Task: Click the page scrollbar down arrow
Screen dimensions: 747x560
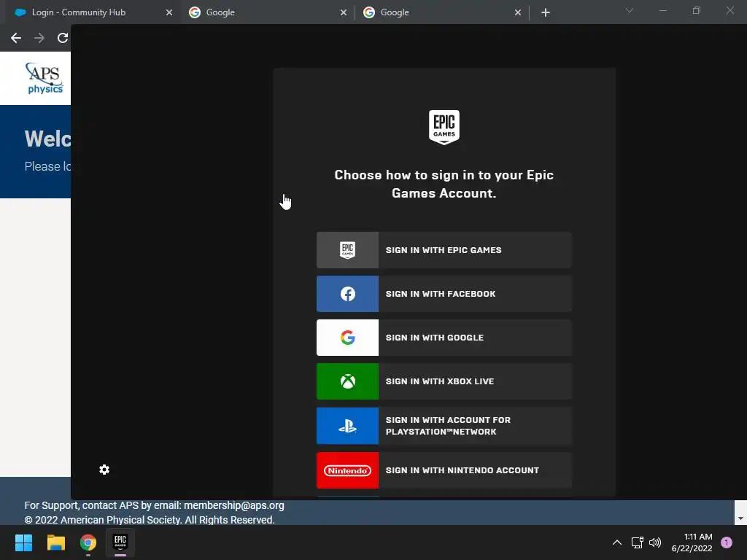Action: point(740,518)
